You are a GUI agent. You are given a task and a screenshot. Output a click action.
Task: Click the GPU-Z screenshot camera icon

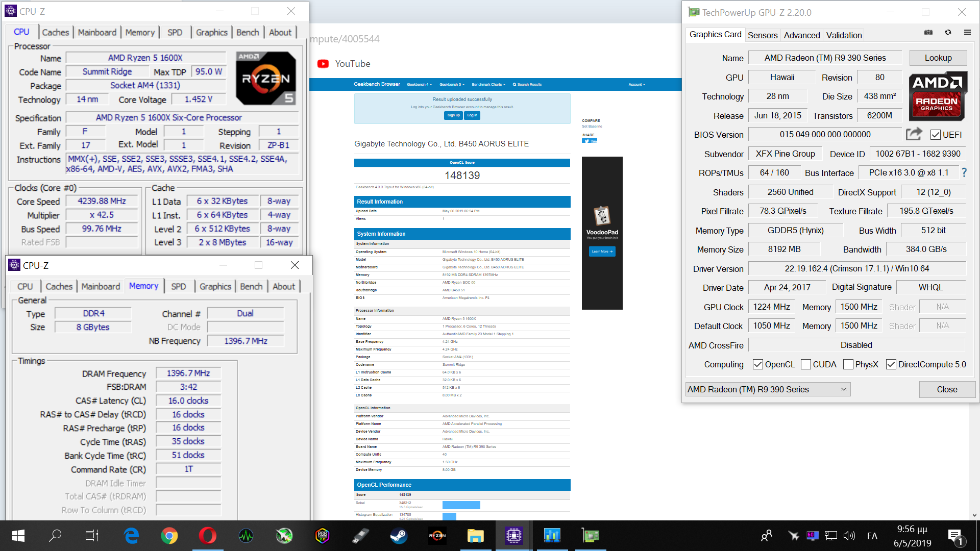pos(928,32)
